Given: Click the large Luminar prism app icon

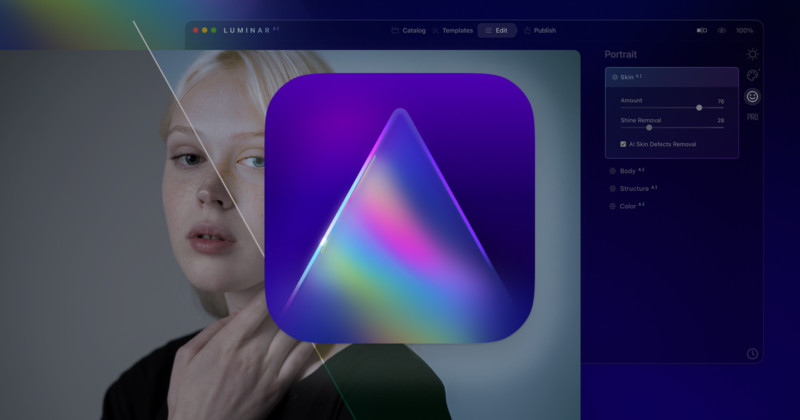Looking at the screenshot, I should [399, 208].
